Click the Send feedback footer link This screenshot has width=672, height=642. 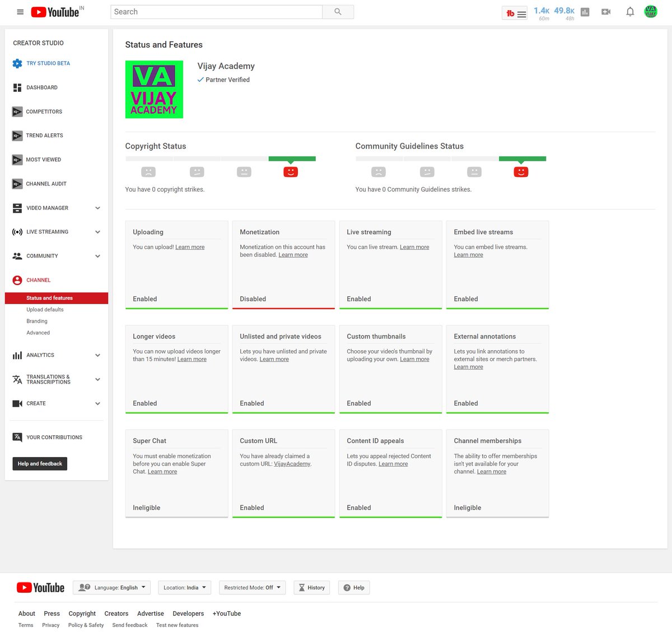(x=130, y=625)
